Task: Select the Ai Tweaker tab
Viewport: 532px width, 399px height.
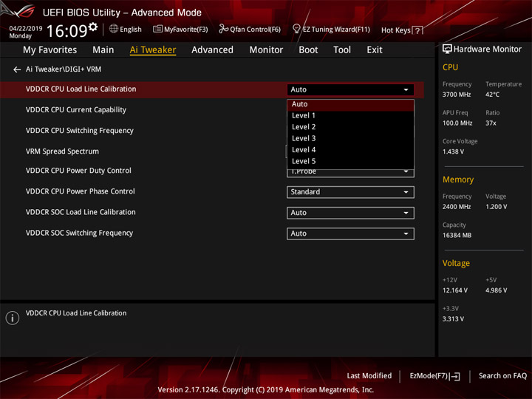Action: pos(153,50)
